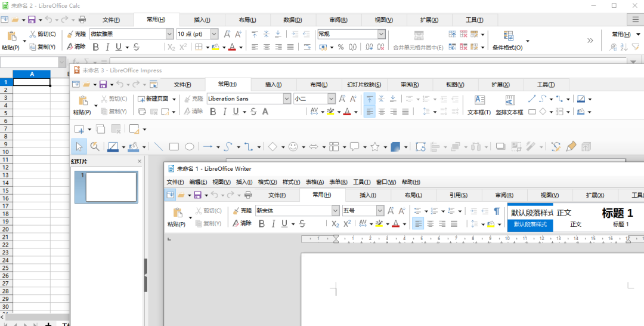Toggle Italic formatting in Impress ribbon
The width and height of the screenshot is (644, 326).
[224, 112]
